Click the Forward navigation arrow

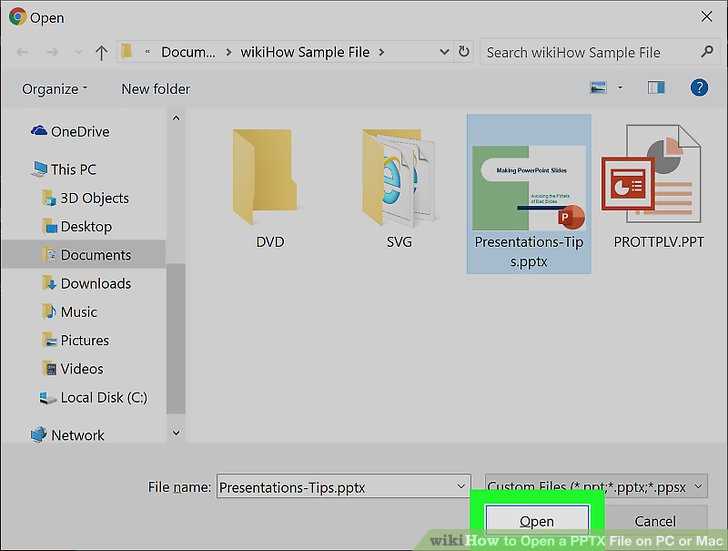pos(52,52)
